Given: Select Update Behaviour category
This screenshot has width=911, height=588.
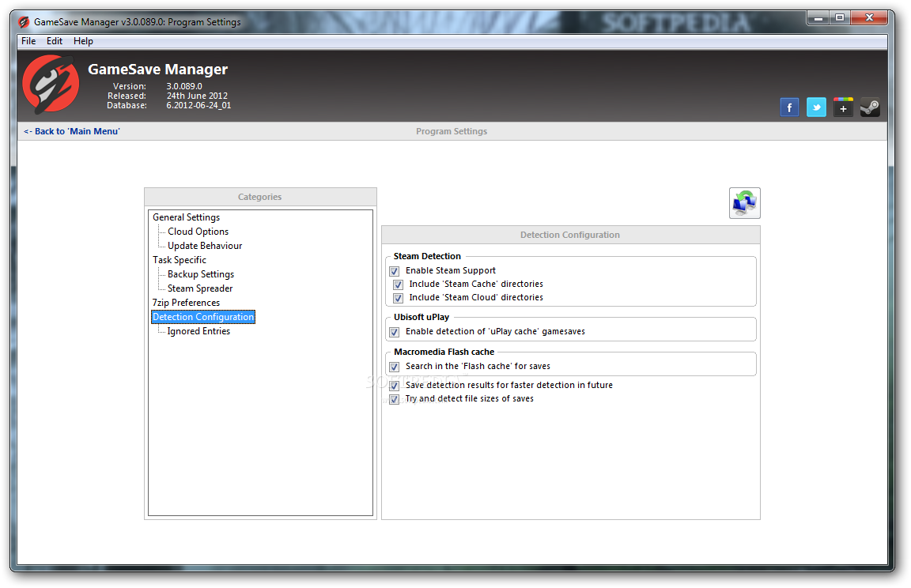Looking at the screenshot, I should click(x=205, y=246).
